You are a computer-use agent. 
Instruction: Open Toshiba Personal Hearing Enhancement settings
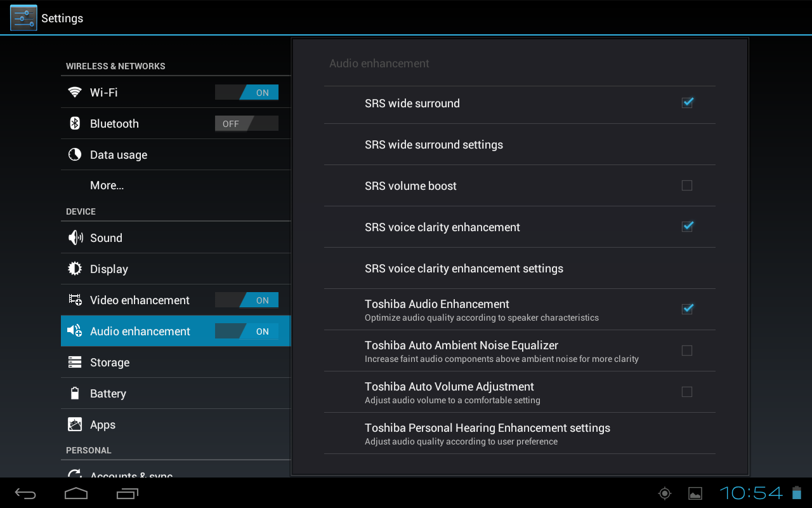pyautogui.click(x=487, y=434)
